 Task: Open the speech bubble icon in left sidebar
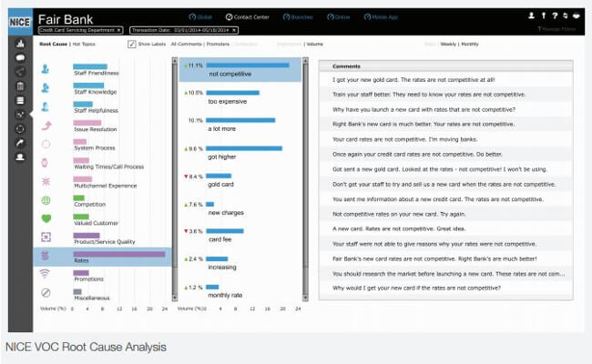pyautogui.click(x=20, y=57)
